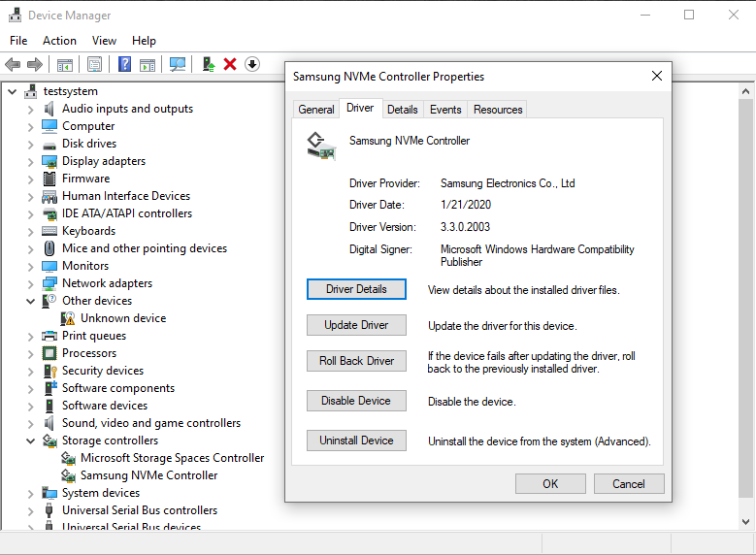Click the Driver Details button

coord(356,289)
